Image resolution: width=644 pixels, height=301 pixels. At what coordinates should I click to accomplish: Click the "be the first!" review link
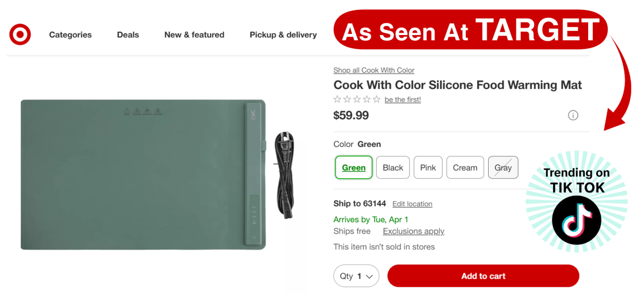[x=402, y=99]
